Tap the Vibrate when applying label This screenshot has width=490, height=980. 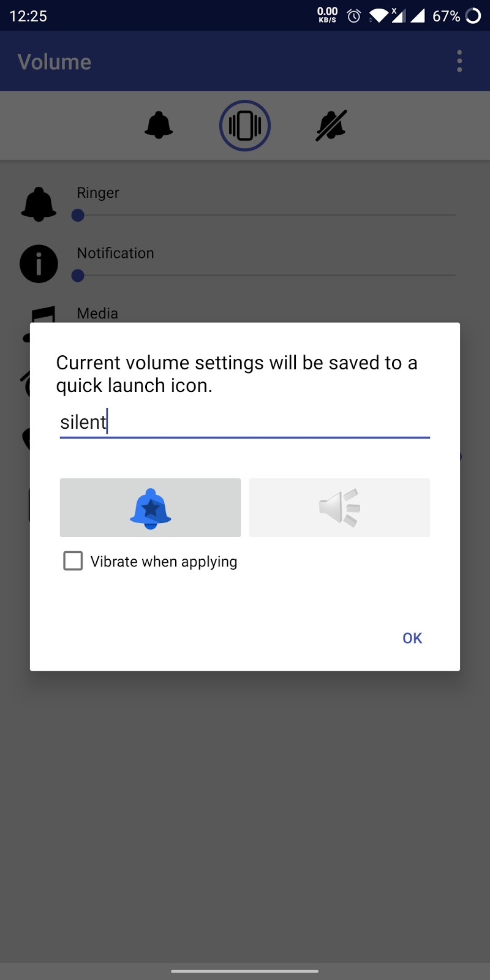(x=164, y=562)
